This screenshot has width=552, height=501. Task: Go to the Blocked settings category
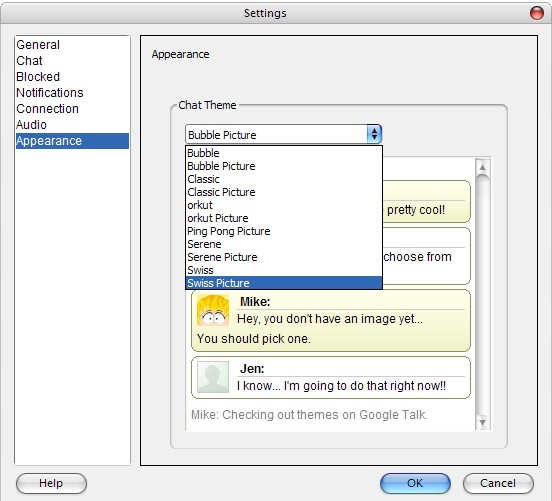72,77
